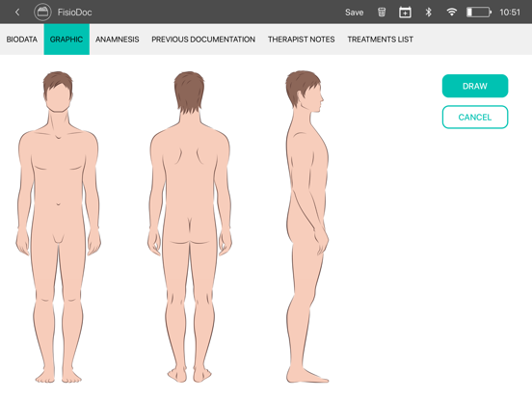Click the Cancel button
The image size is (532, 399).
[475, 117]
